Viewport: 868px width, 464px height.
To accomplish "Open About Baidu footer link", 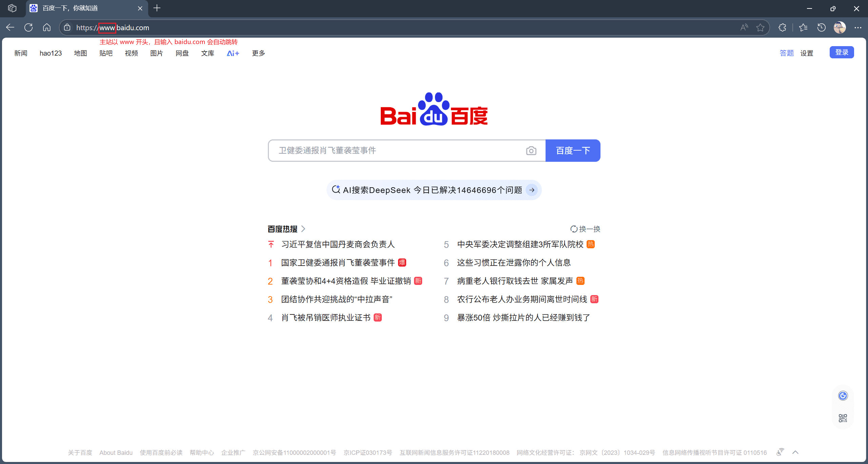I will [116, 452].
